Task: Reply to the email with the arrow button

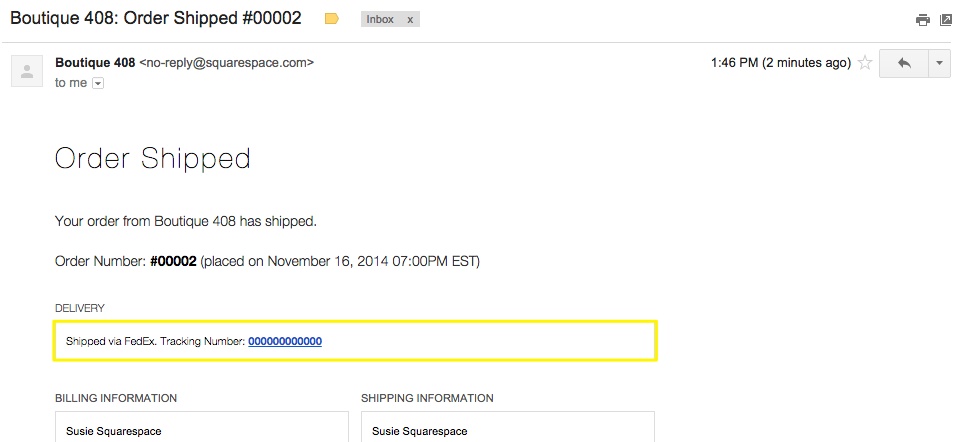Action: [x=904, y=63]
